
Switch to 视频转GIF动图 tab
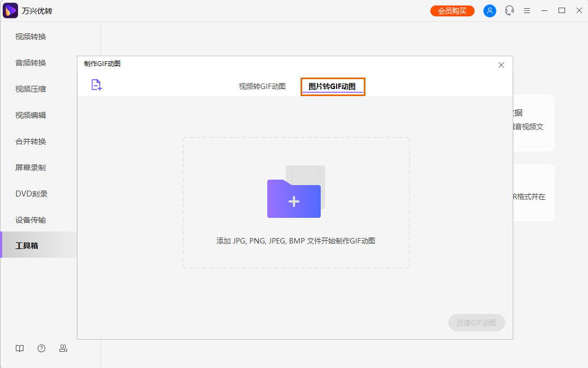tap(262, 86)
